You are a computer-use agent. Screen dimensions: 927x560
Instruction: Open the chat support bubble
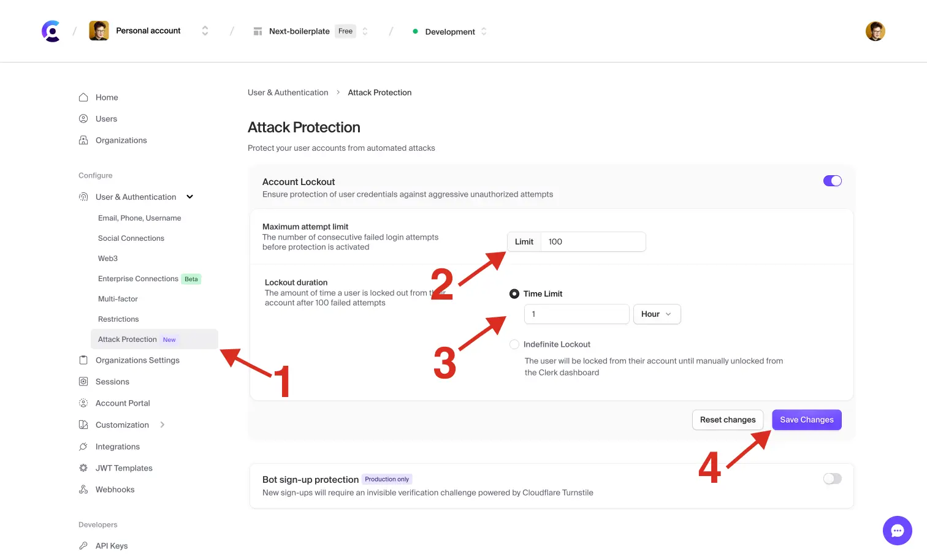pos(897,530)
